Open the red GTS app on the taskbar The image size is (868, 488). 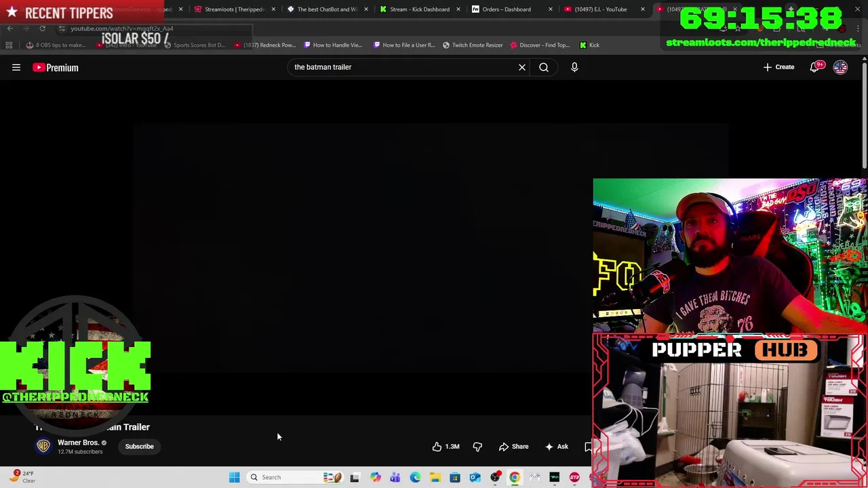click(x=574, y=477)
